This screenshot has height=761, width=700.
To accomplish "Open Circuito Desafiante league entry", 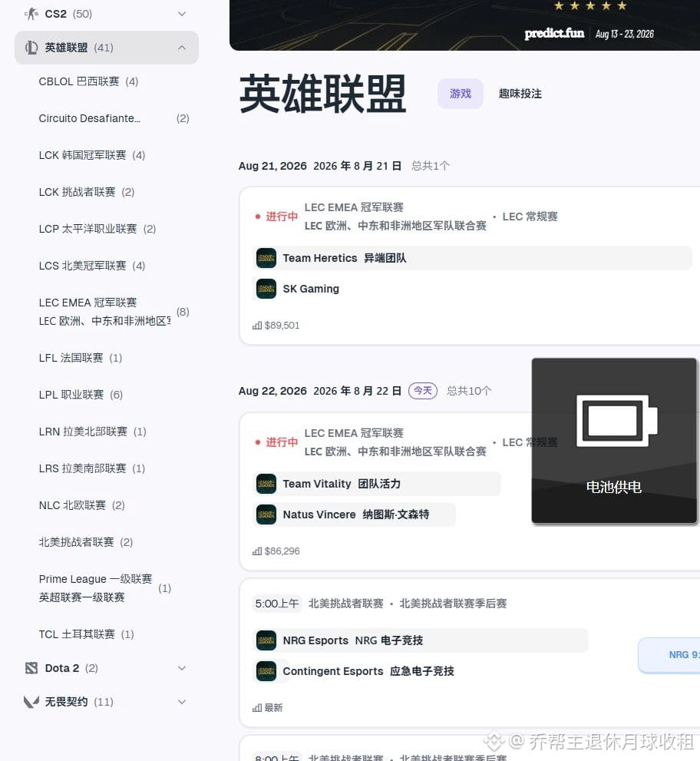I will [114, 118].
